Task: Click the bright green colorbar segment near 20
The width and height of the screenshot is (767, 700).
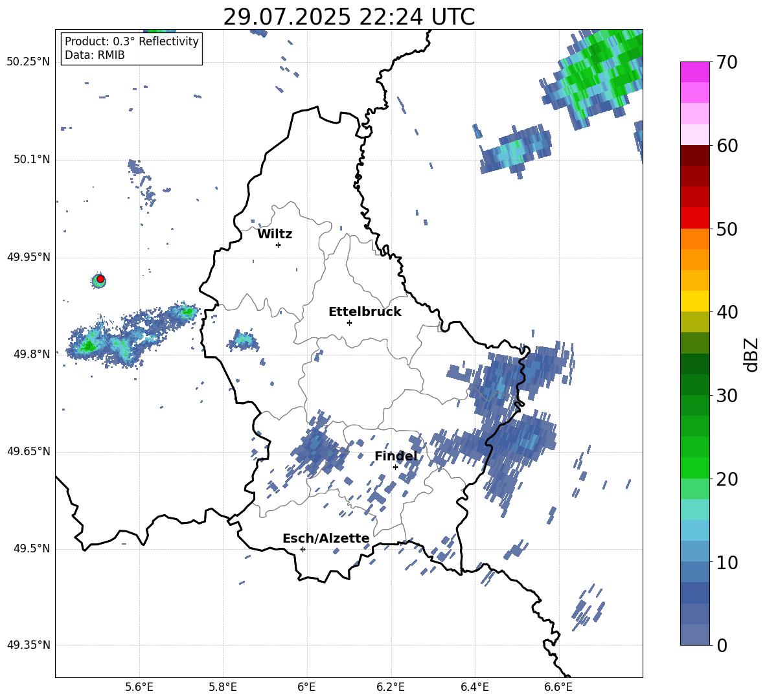Action: pyautogui.click(x=694, y=468)
